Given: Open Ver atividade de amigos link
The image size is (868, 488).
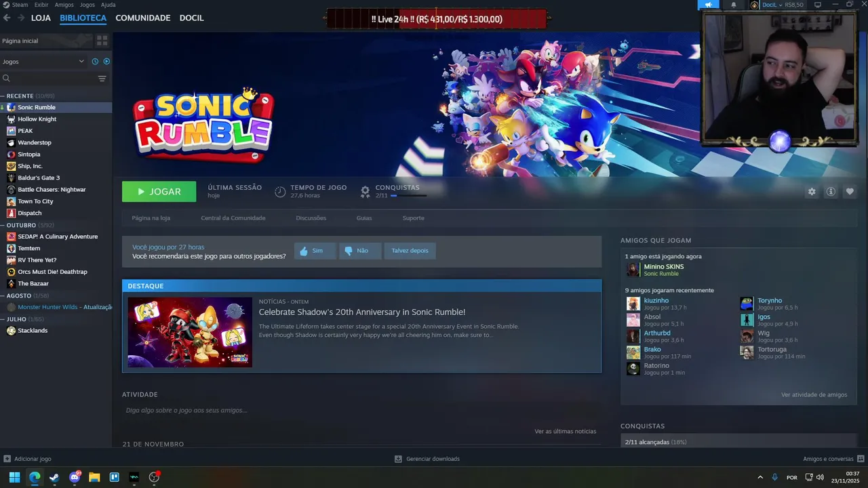Looking at the screenshot, I should (814, 394).
